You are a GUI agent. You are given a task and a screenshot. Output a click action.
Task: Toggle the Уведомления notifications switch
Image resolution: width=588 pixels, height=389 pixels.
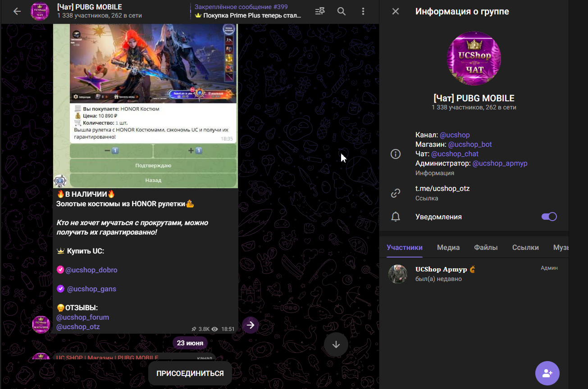549,217
